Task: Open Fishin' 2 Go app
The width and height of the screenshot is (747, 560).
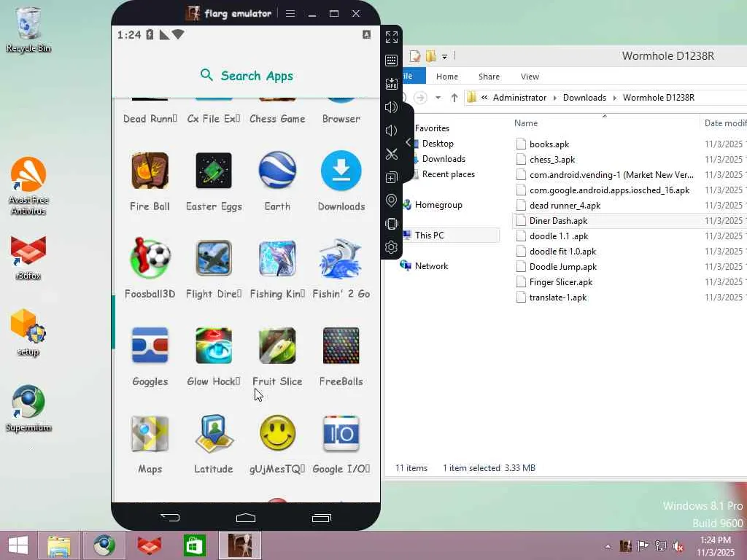Action: (341, 259)
